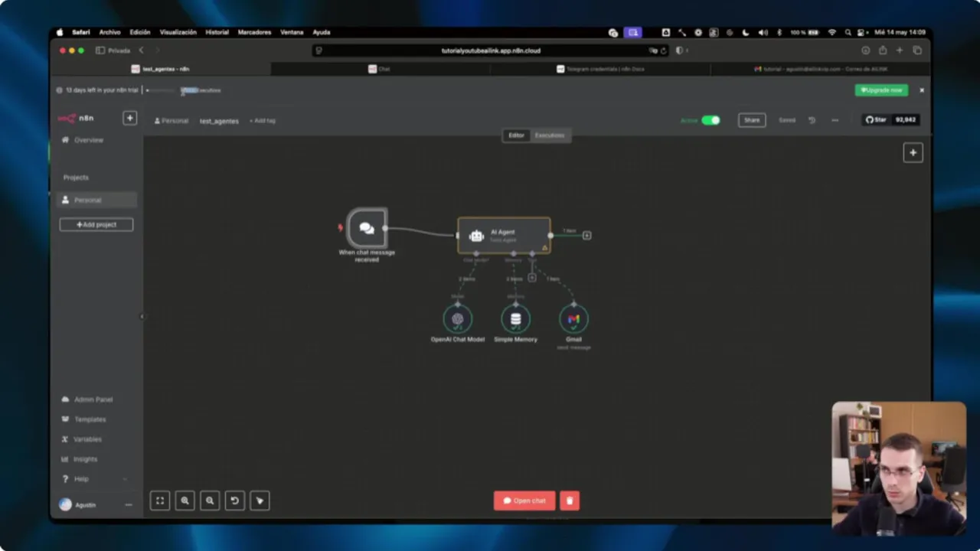Open the Safari Archivo menu
Viewport: 980px width, 551px height.
[x=109, y=32]
